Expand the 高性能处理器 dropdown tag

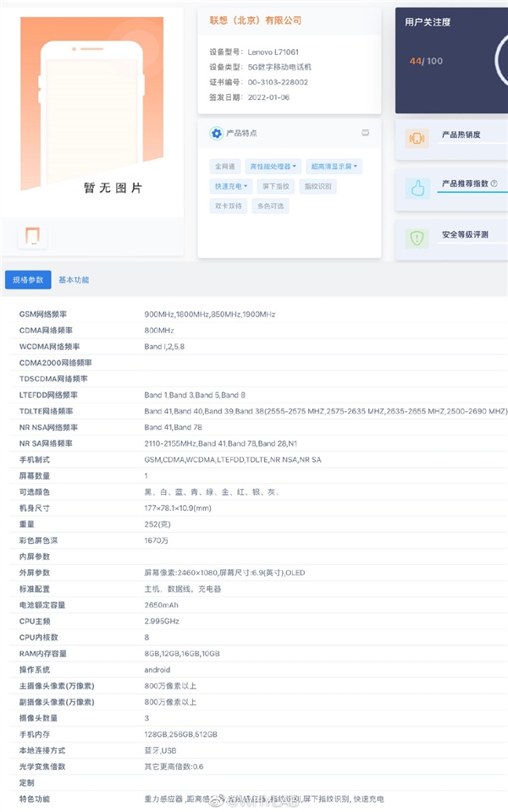click(x=273, y=167)
